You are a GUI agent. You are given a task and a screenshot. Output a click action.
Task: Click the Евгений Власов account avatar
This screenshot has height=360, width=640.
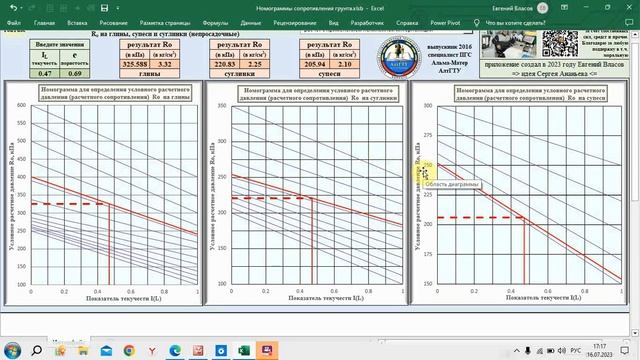(x=542, y=8)
